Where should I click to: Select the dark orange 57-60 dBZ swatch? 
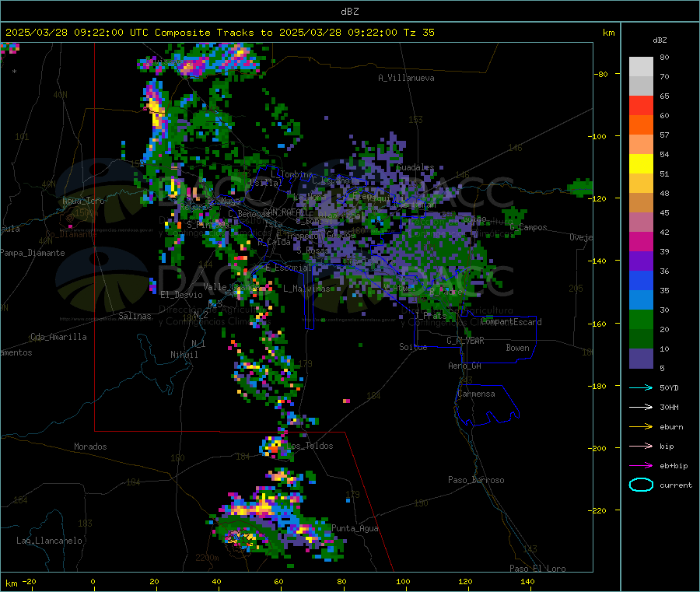641,125
